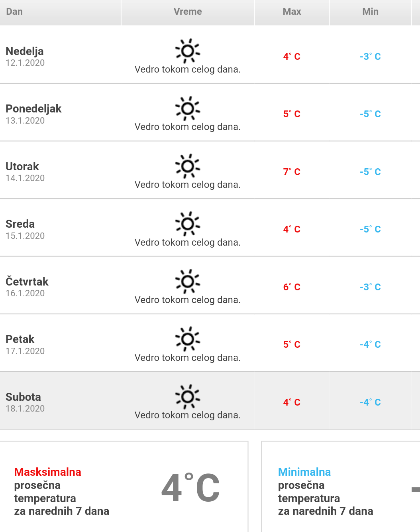Click the sunny icon in Petak row
Image resolution: width=420 pixels, height=532 pixels.
(188, 339)
